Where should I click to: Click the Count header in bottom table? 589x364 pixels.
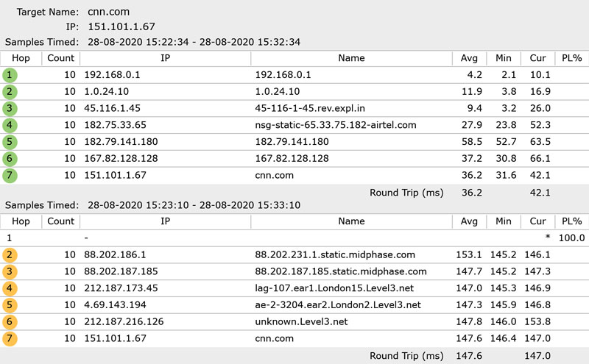[61, 221]
